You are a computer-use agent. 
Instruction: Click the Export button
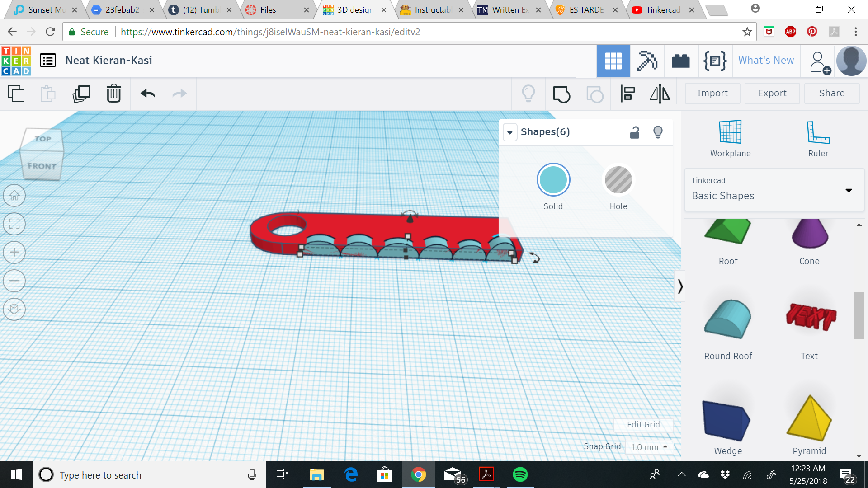click(771, 92)
